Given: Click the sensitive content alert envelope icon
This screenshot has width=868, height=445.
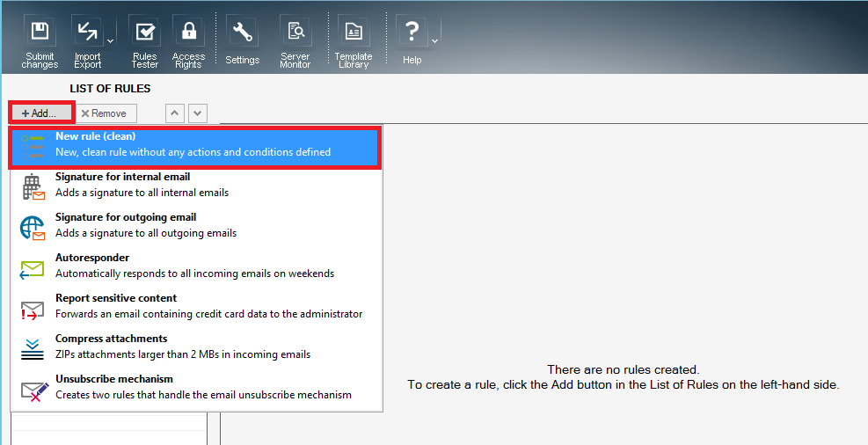Looking at the screenshot, I should point(33,310).
